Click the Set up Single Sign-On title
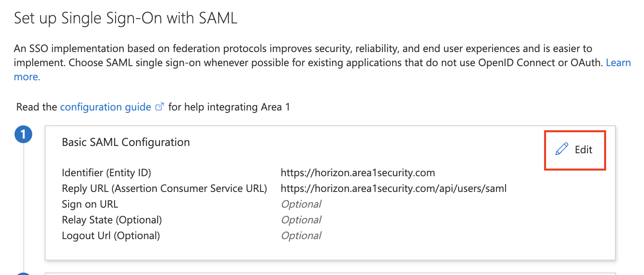644x275 pixels. (x=125, y=17)
